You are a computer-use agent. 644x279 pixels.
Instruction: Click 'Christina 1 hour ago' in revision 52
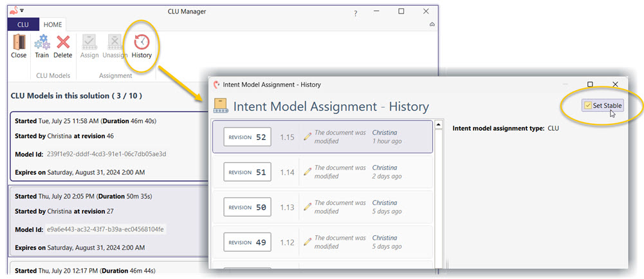(x=387, y=137)
